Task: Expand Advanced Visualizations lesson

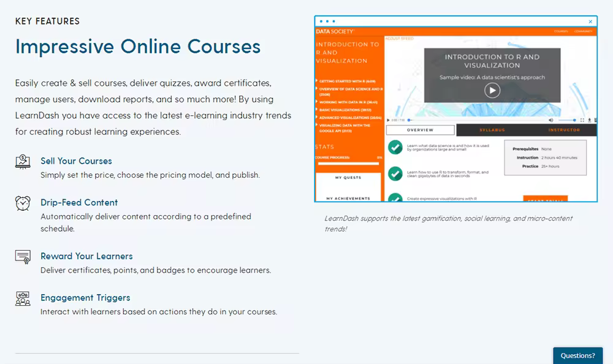Action: click(349, 118)
